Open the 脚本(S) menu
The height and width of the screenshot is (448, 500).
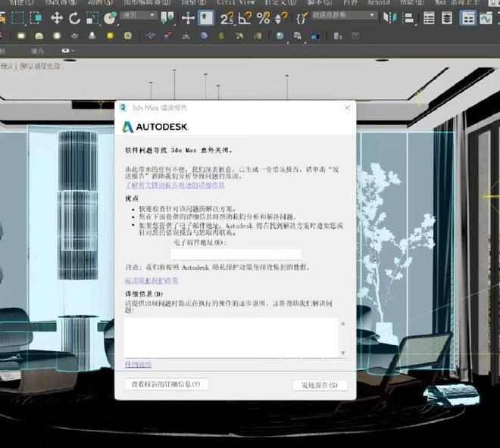point(319,2)
